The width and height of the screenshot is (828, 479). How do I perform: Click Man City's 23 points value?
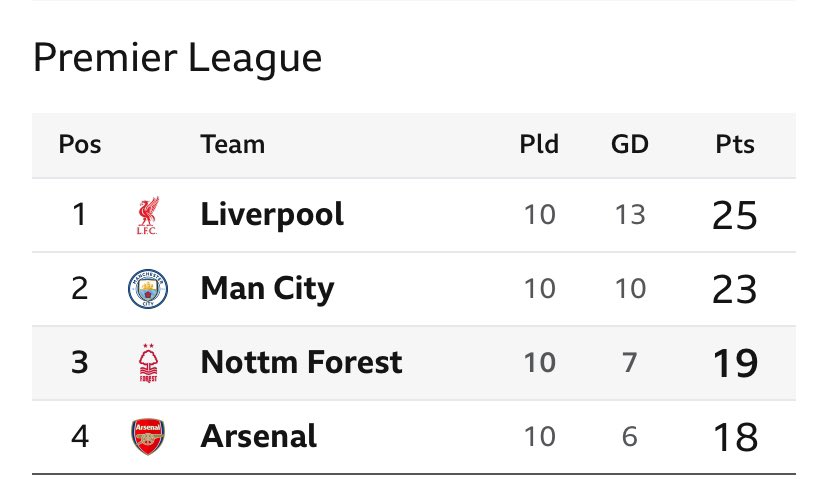[735, 289]
